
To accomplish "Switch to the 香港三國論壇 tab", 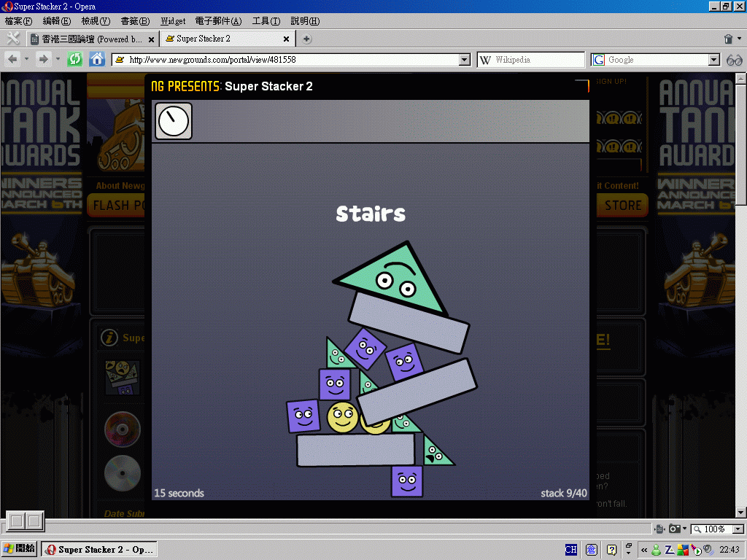I will tap(92, 39).
